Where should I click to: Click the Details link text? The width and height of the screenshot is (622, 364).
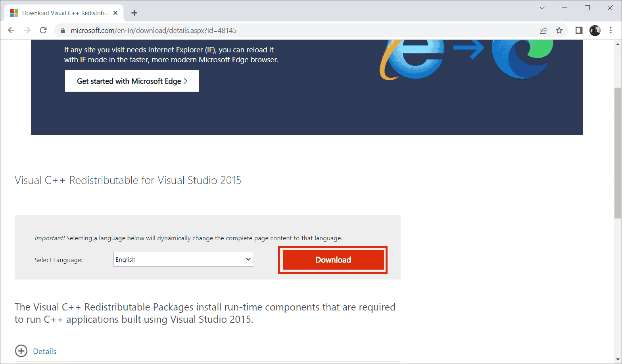[45, 351]
